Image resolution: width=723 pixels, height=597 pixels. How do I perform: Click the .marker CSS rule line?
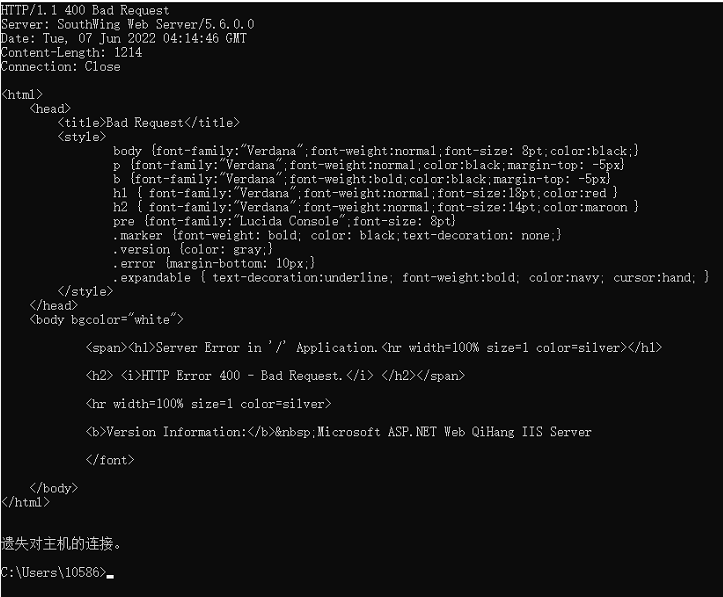coord(337,234)
